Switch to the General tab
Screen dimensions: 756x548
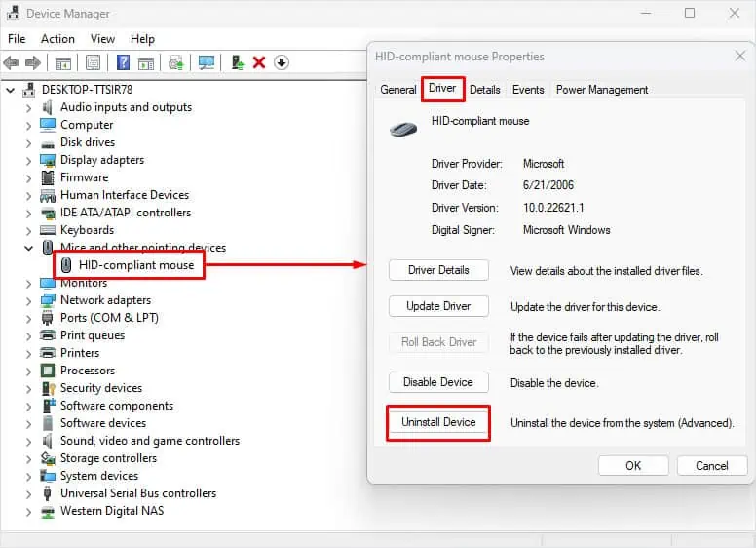[x=398, y=90]
